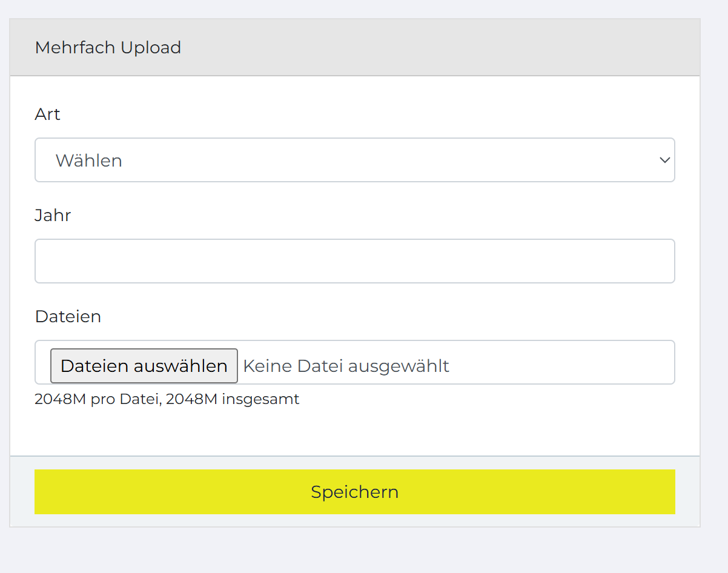This screenshot has width=728, height=573.
Task: Click the chevron arrow of the Art select
Action: [664, 160]
